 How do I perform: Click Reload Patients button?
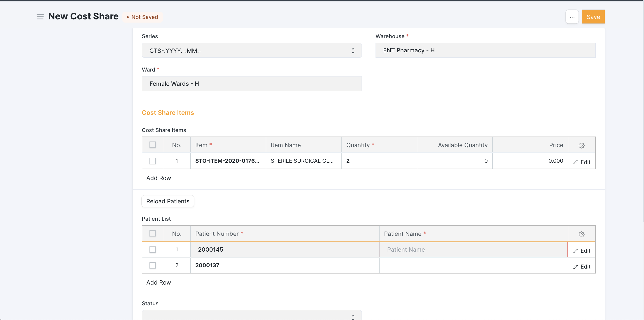[168, 201]
